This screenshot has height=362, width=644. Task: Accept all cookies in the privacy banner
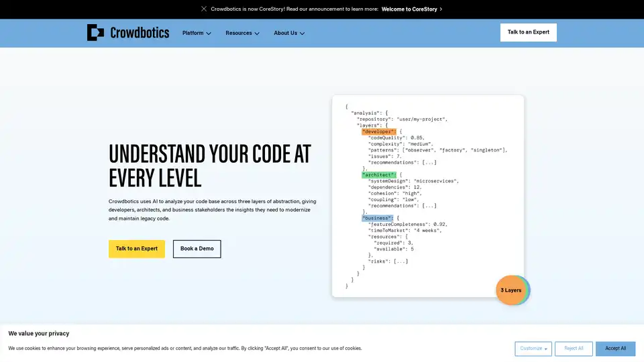point(615,349)
